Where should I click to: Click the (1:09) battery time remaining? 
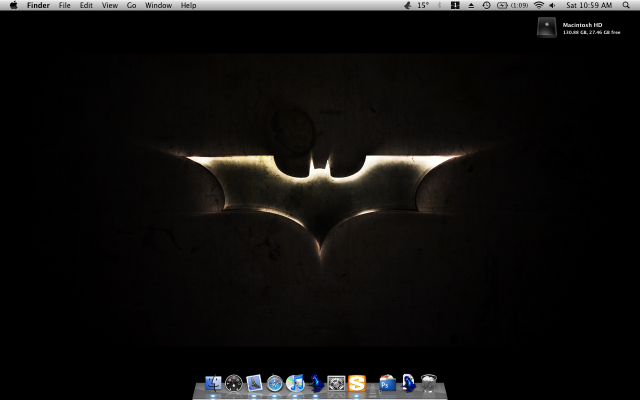520,5
